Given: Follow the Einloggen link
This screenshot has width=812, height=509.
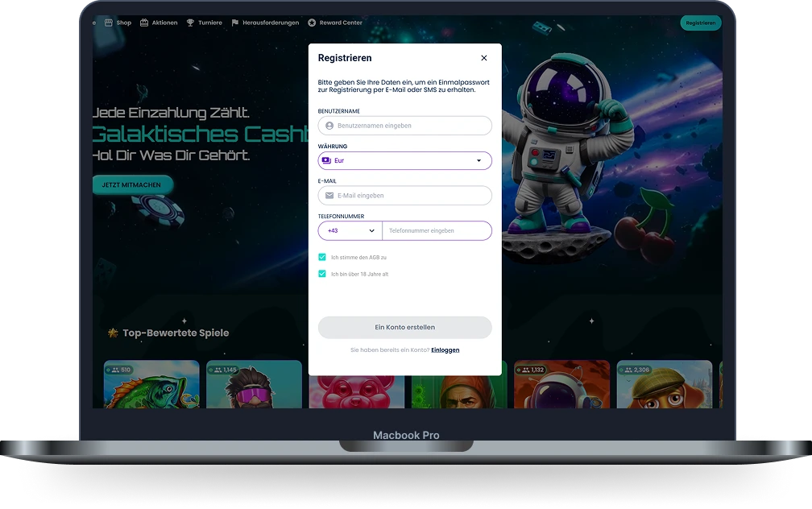Looking at the screenshot, I should click(x=445, y=350).
